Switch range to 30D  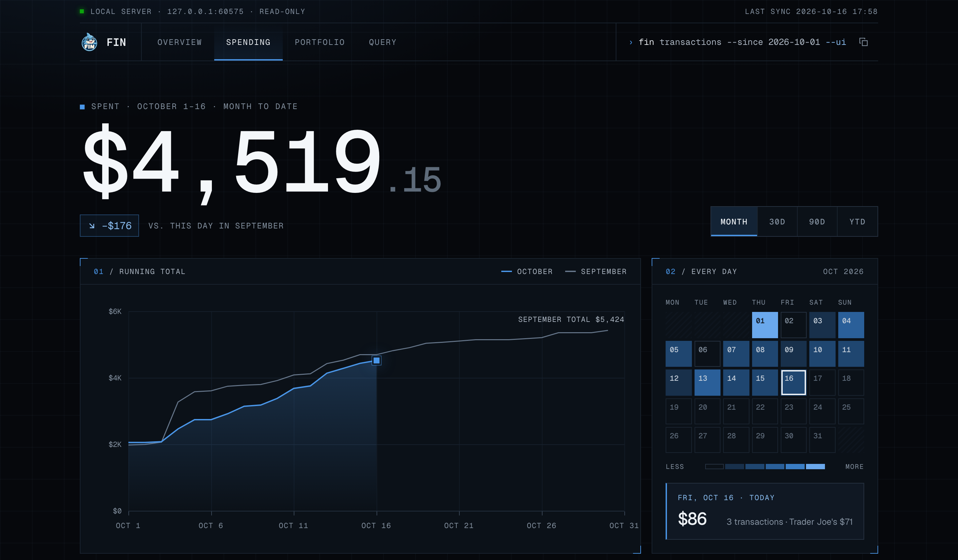[777, 221]
